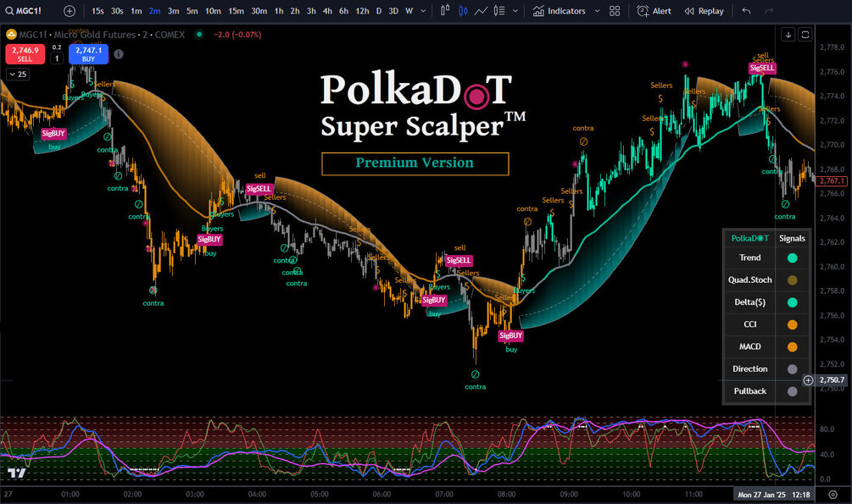Select the daily D interval
Viewport: 852px width, 504px height.
(379, 11)
